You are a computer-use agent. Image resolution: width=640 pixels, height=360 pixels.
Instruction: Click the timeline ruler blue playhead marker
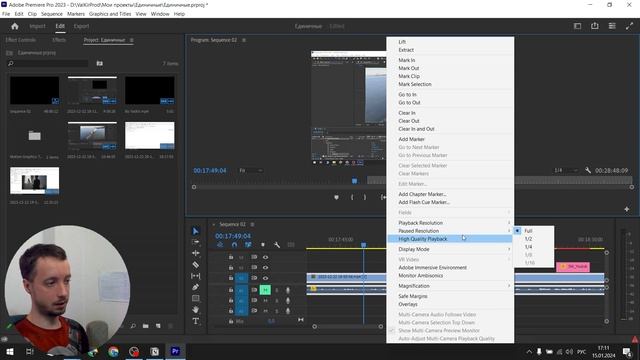click(363, 245)
